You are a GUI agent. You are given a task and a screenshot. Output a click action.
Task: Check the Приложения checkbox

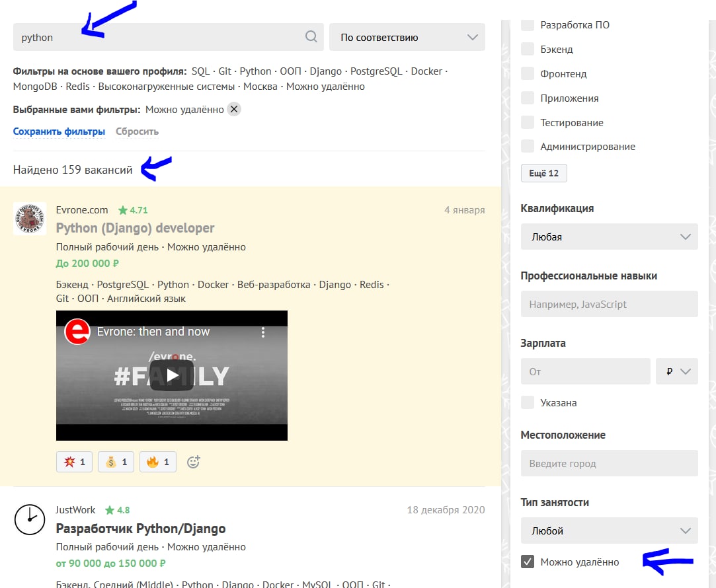click(x=528, y=98)
